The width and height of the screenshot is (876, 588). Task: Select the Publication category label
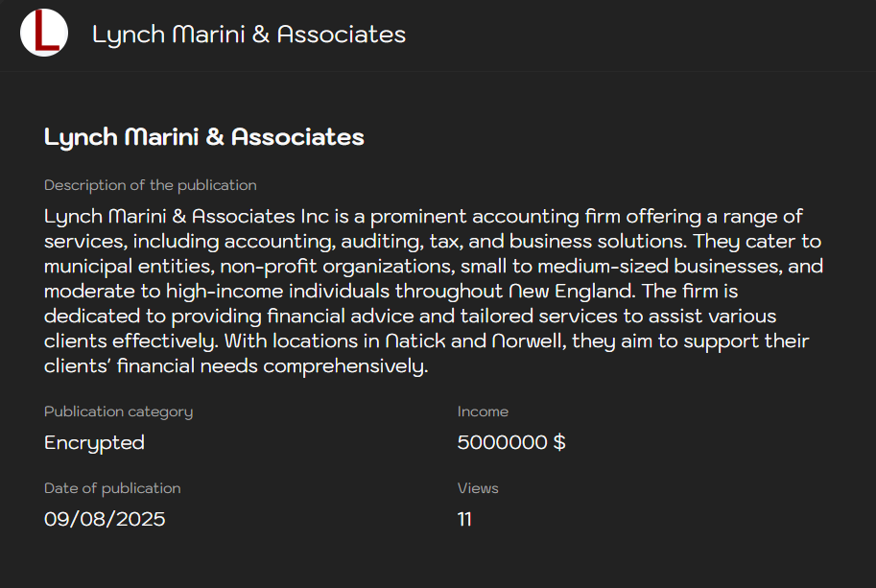click(x=118, y=412)
